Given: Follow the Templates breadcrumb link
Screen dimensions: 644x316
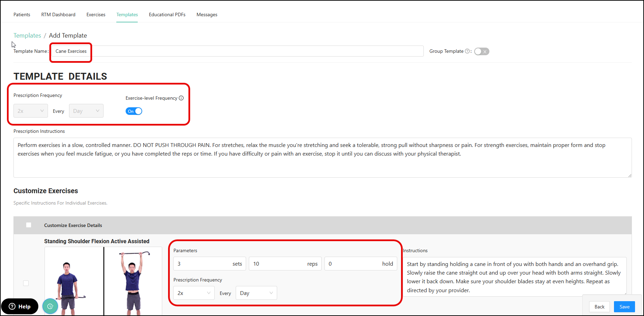Looking at the screenshot, I should [x=27, y=36].
